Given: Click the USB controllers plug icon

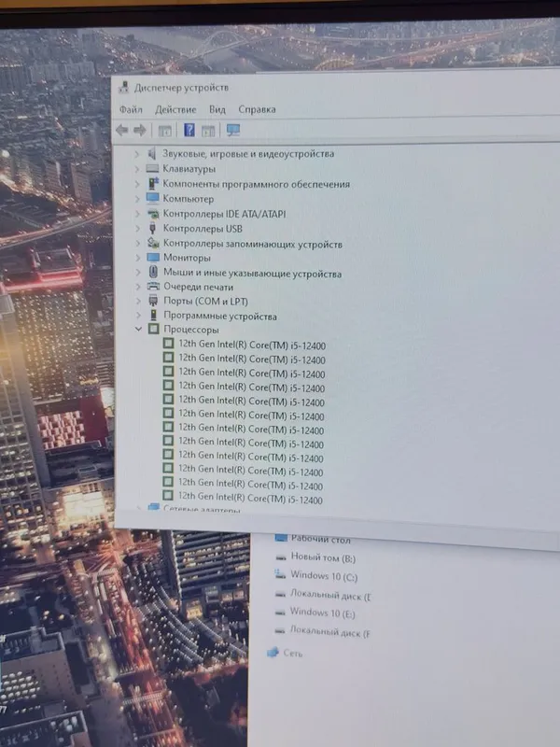Looking at the screenshot, I should (153, 228).
